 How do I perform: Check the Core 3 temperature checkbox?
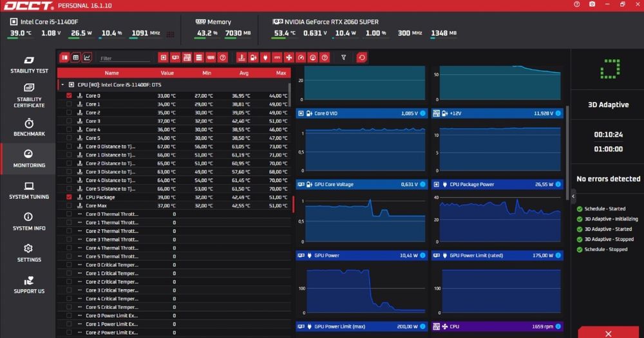tap(69, 121)
